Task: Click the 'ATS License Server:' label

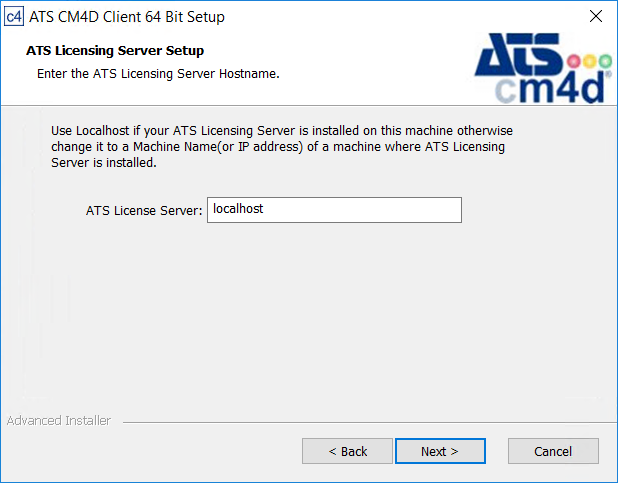Action: click(144, 210)
